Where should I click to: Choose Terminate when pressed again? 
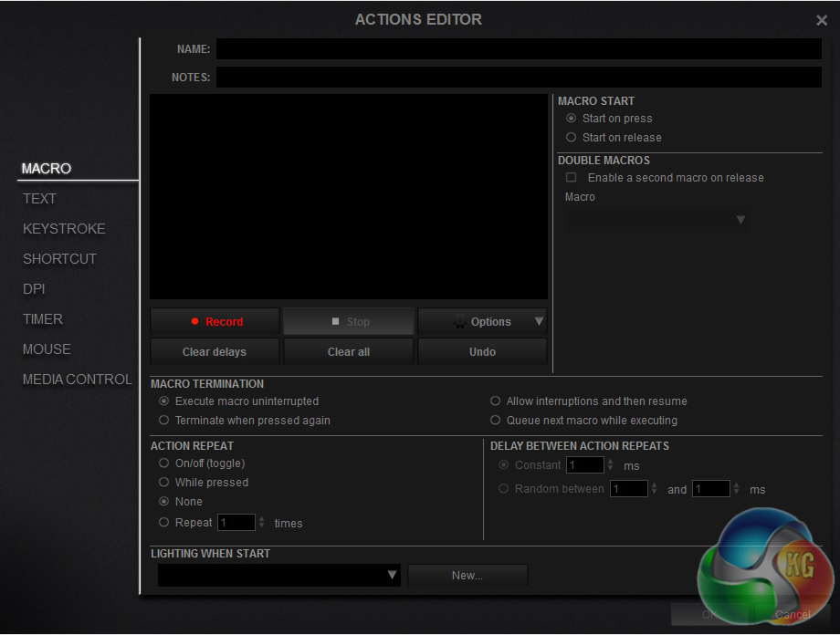coord(164,421)
